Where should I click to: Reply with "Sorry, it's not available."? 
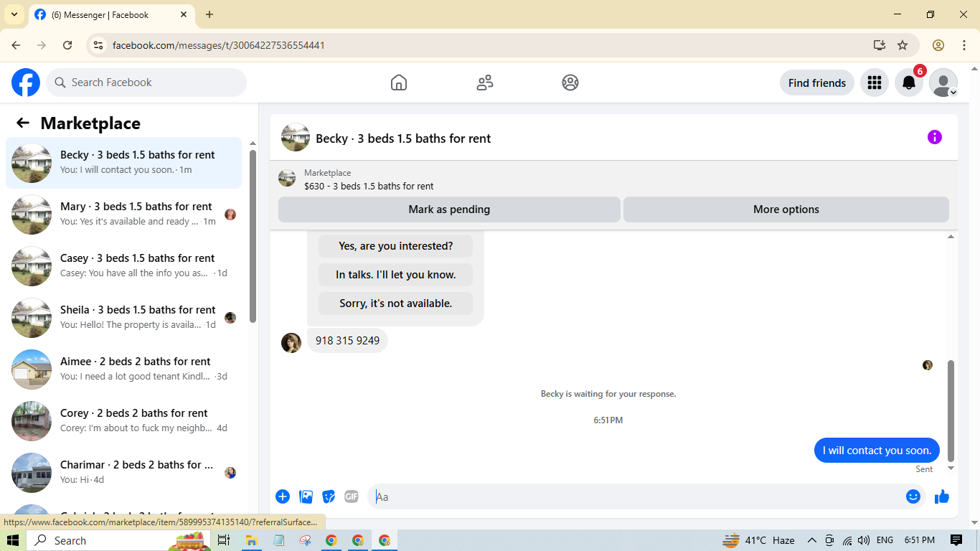point(395,303)
